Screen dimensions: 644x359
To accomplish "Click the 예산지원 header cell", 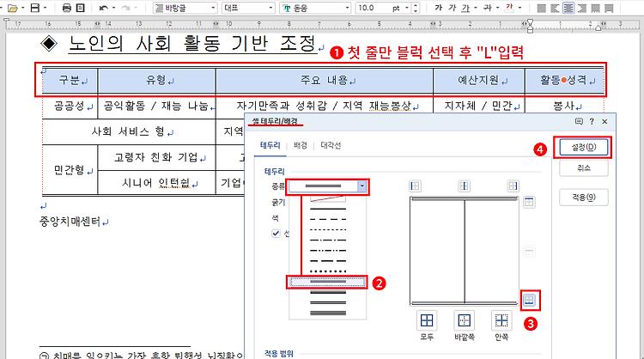I will coord(479,80).
